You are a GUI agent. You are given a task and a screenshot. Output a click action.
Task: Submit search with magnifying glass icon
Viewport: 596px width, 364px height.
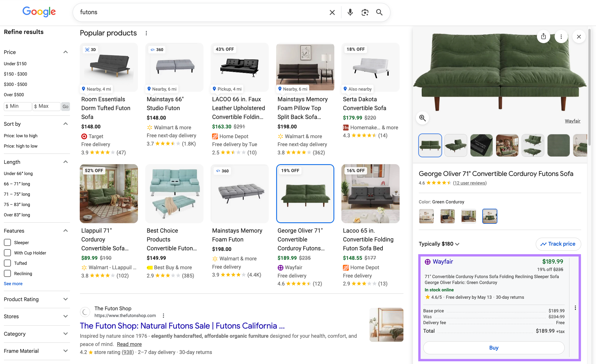[379, 12]
